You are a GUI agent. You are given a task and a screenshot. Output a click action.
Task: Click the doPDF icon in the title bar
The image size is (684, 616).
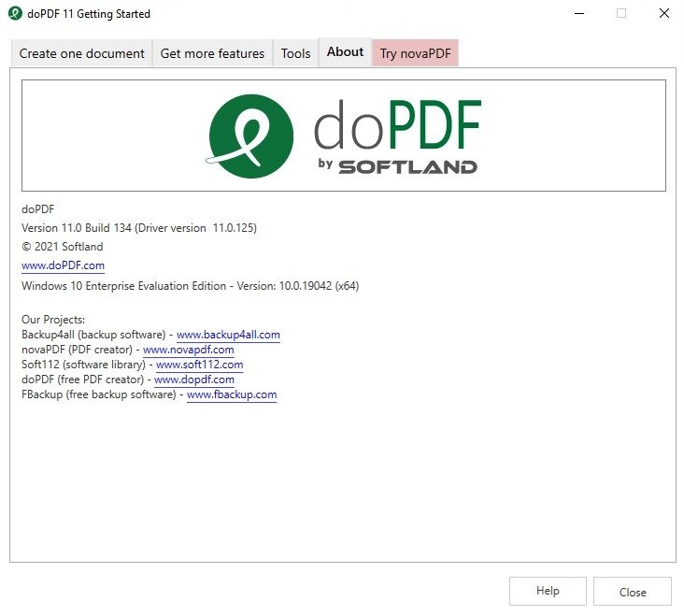15,13
